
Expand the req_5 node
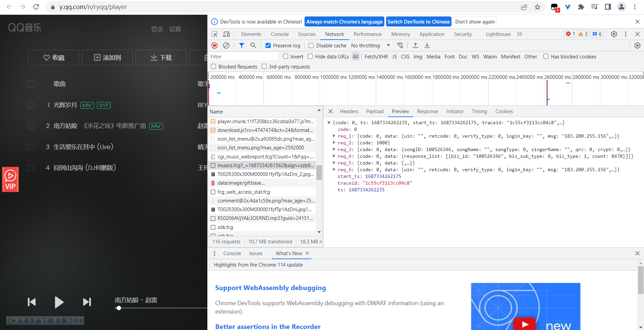click(334, 163)
